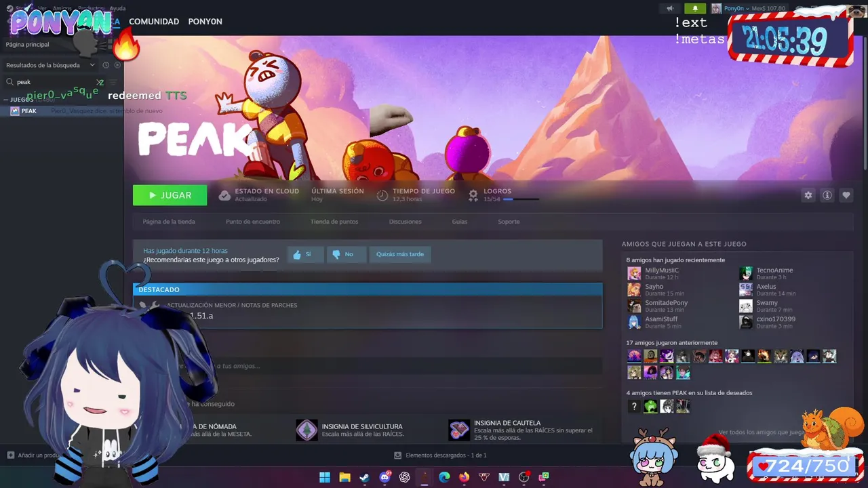Open OBS Studio from the taskbar
Screen dimensions: 868x488
tap(524, 477)
